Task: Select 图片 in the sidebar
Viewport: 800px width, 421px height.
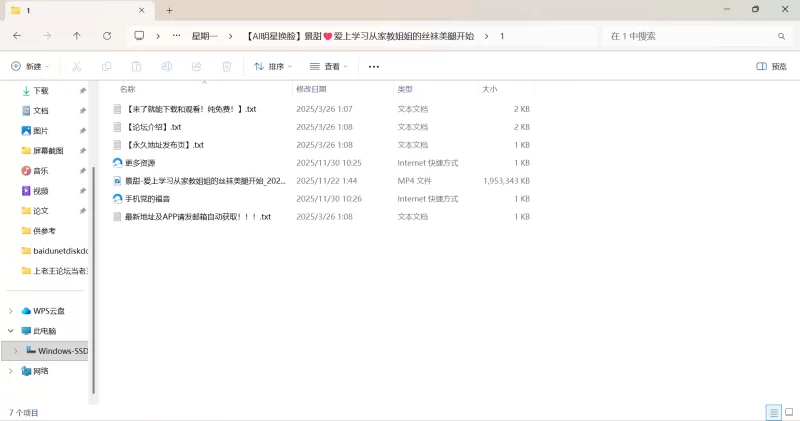Action: tap(40, 131)
